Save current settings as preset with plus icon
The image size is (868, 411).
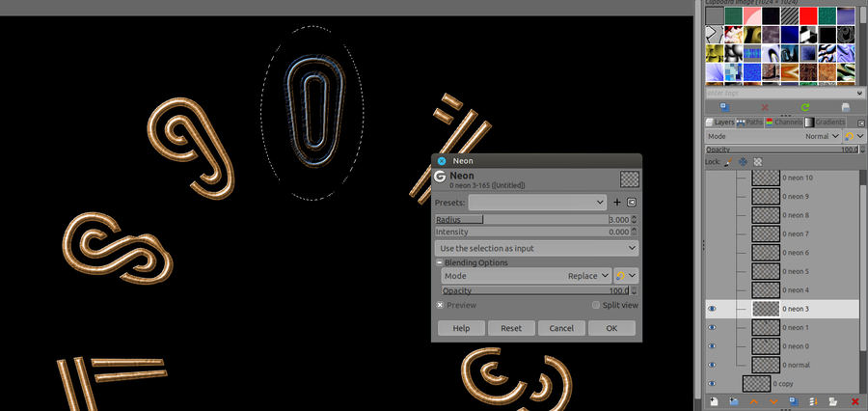click(617, 203)
